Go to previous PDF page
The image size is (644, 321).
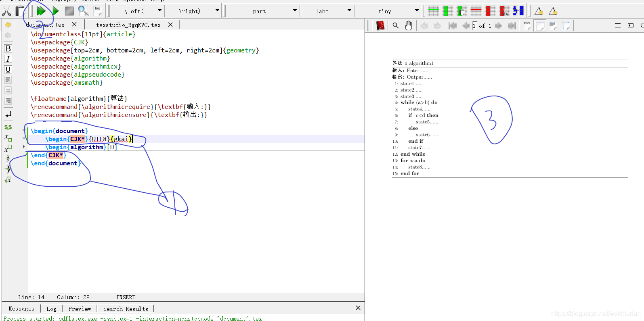[x=466, y=26]
